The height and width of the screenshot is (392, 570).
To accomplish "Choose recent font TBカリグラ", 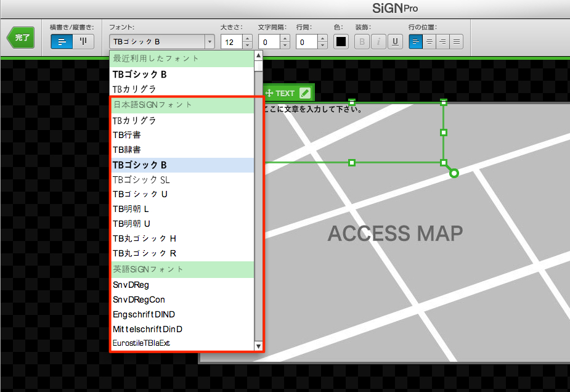I will tap(182, 89).
